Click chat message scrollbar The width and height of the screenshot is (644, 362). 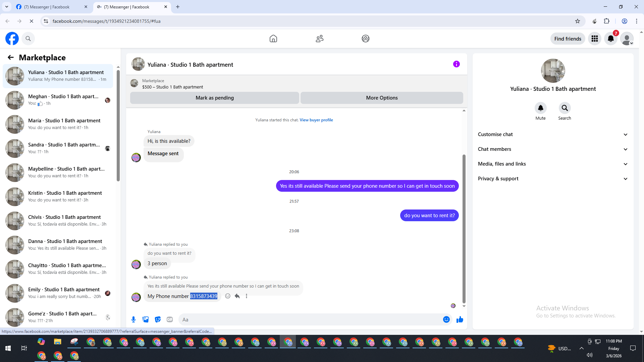464,228
